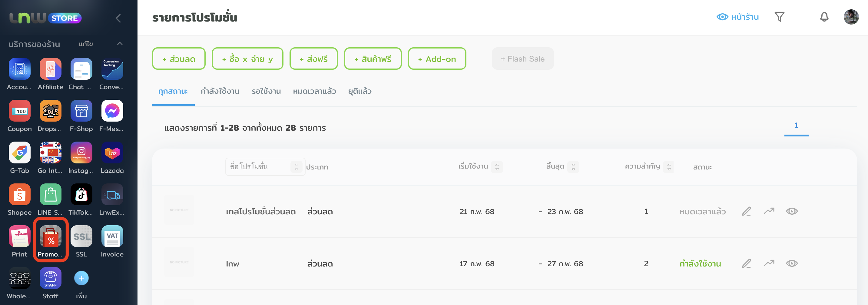
Task: View stats chart for lnw promotion
Action: (769, 263)
